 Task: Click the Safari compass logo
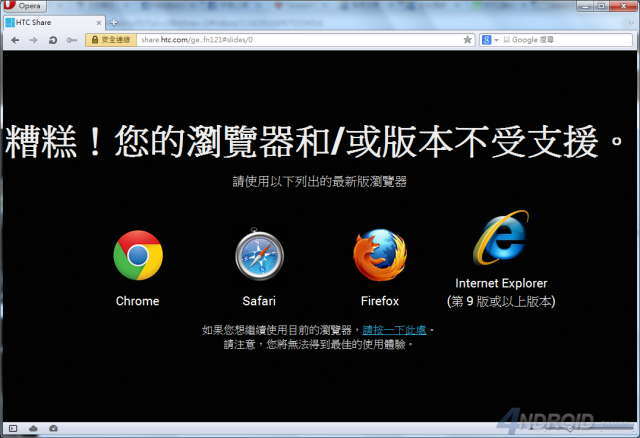pos(259,254)
